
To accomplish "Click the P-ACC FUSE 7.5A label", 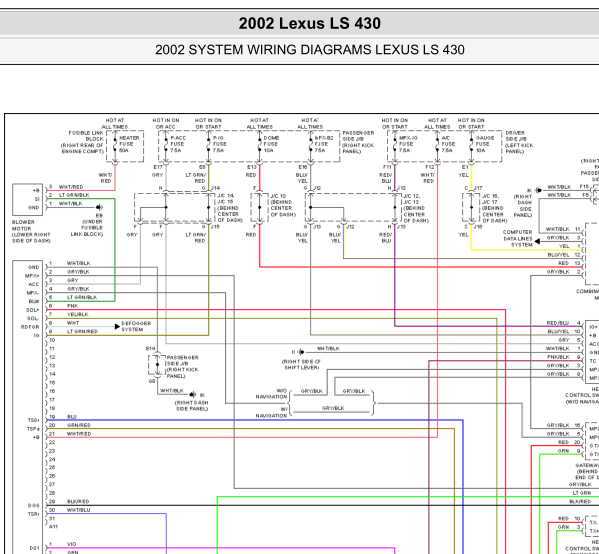I will 178,144.
